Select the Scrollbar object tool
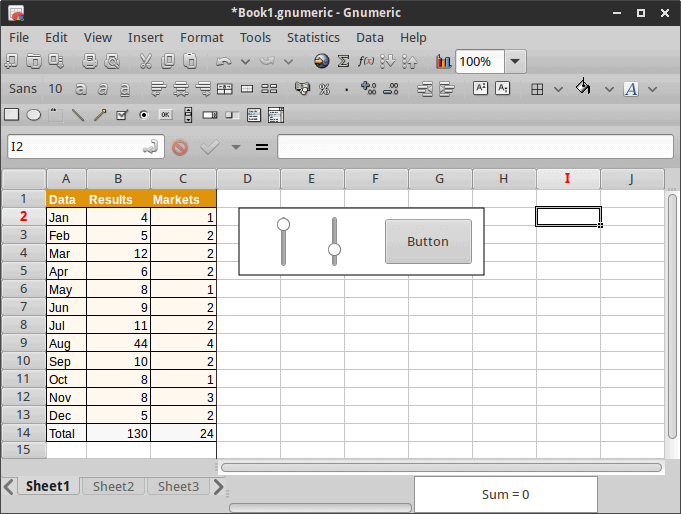The height and width of the screenshot is (514, 681). click(188, 115)
